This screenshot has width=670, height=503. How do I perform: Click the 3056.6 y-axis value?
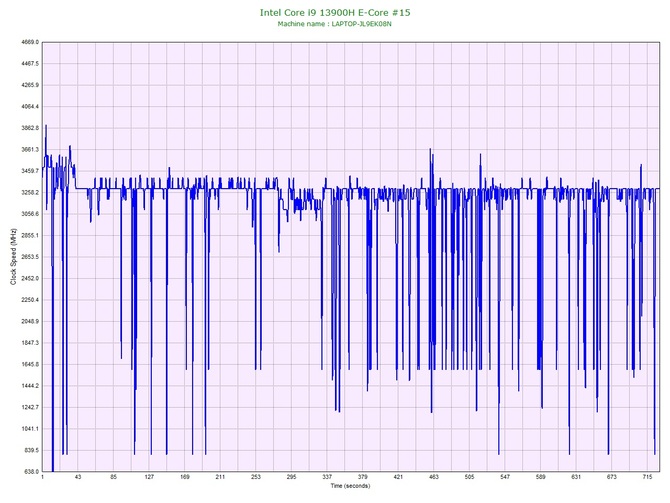30,214
